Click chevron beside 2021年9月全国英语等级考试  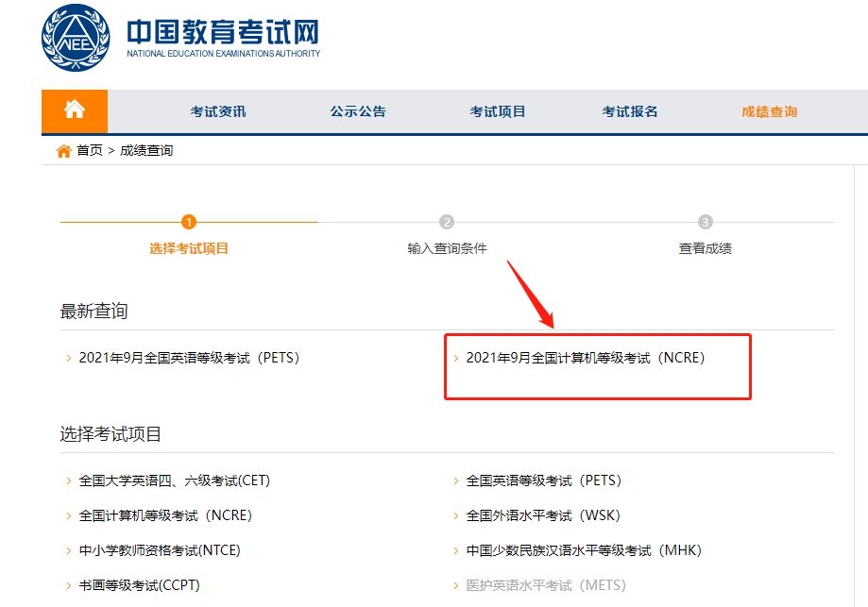pyautogui.click(x=69, y=358)
